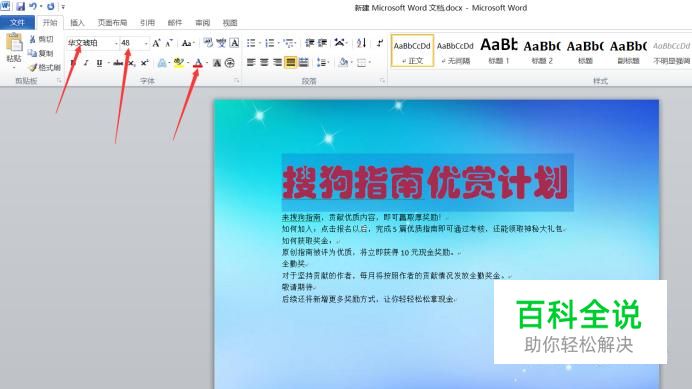Expand the Font (字体) dialog launcher
The width and height of the screenshot is (692, 389).
pos(237,81)
